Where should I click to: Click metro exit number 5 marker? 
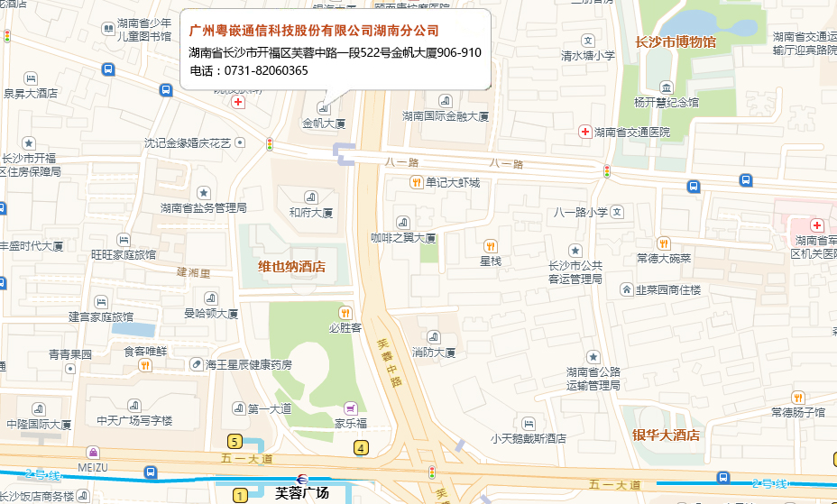235,442
